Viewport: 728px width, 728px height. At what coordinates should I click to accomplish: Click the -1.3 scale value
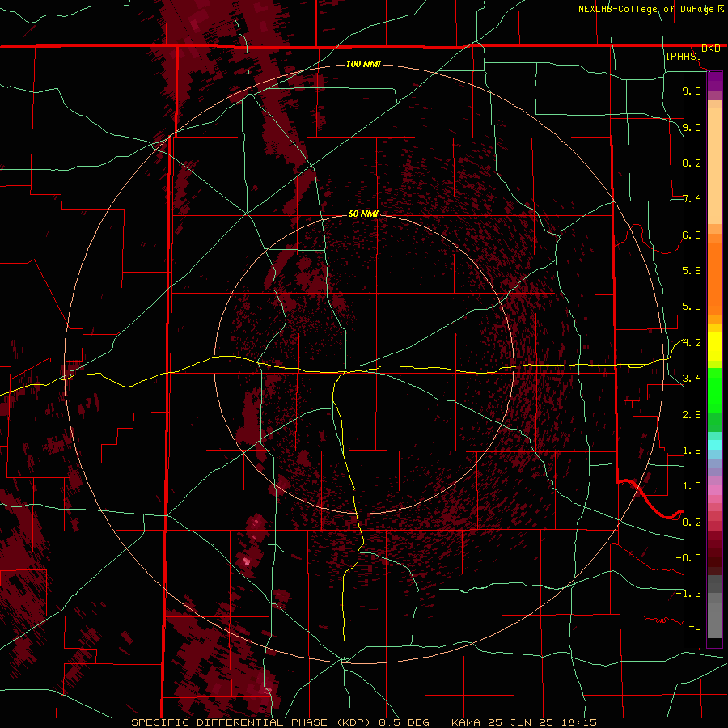pos(688,594)
